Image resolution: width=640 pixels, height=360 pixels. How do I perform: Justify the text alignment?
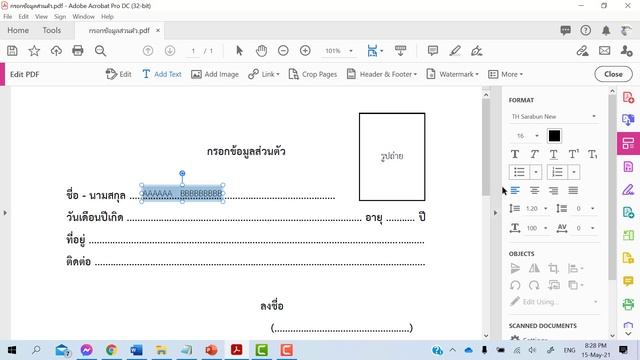tap(573, 190)
